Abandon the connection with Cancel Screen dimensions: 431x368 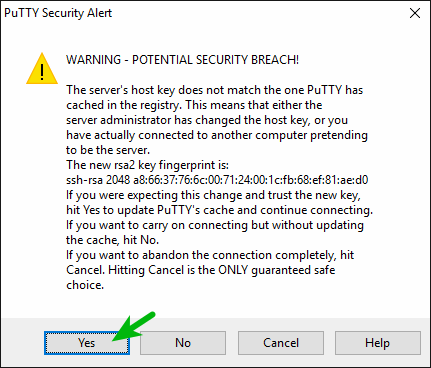pos(281,343)
